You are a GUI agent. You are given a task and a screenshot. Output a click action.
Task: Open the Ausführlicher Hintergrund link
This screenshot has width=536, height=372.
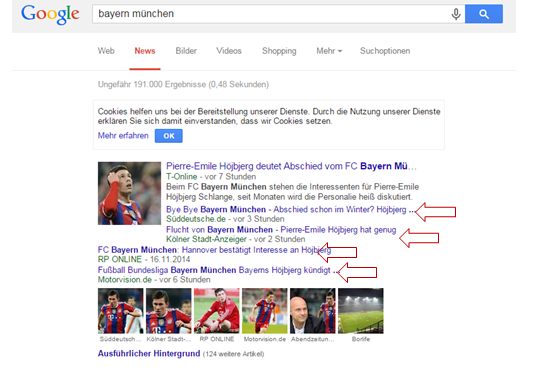click(x=149, y=353)
